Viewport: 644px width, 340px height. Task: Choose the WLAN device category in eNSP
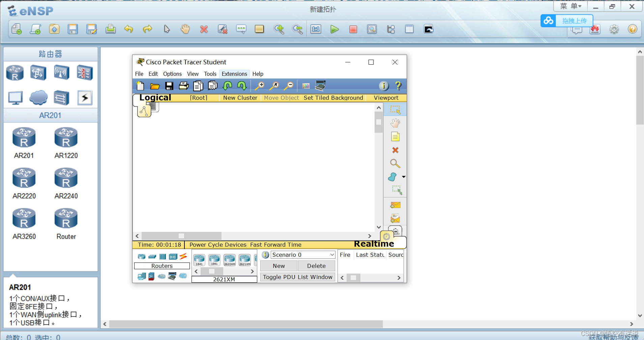click(x=61, y=72)
